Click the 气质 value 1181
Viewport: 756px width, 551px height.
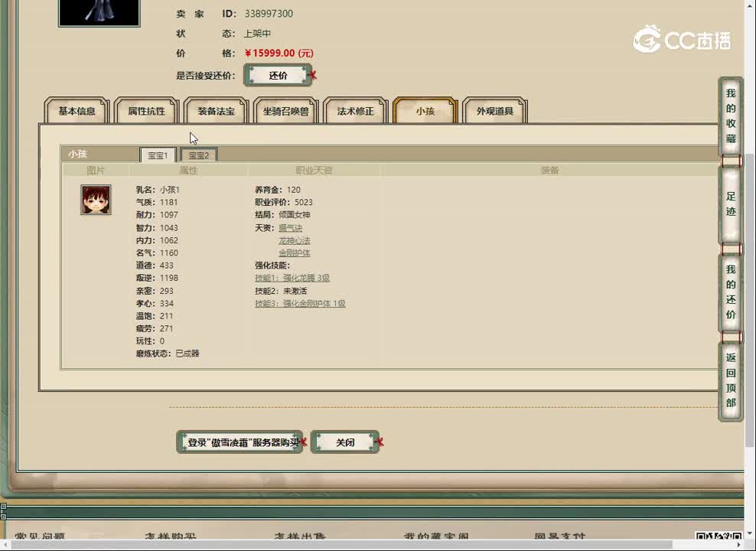169,202
